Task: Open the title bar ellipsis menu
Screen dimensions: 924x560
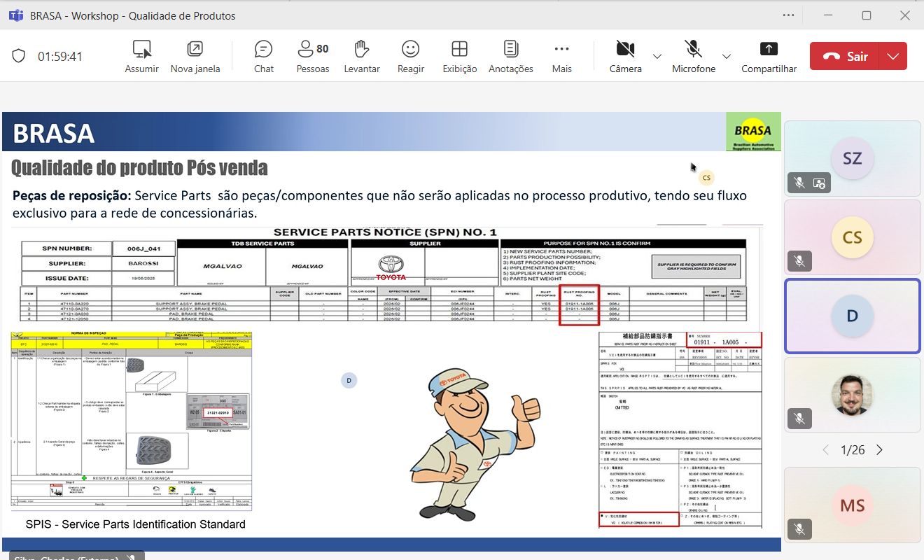Action: click(789, 15)
